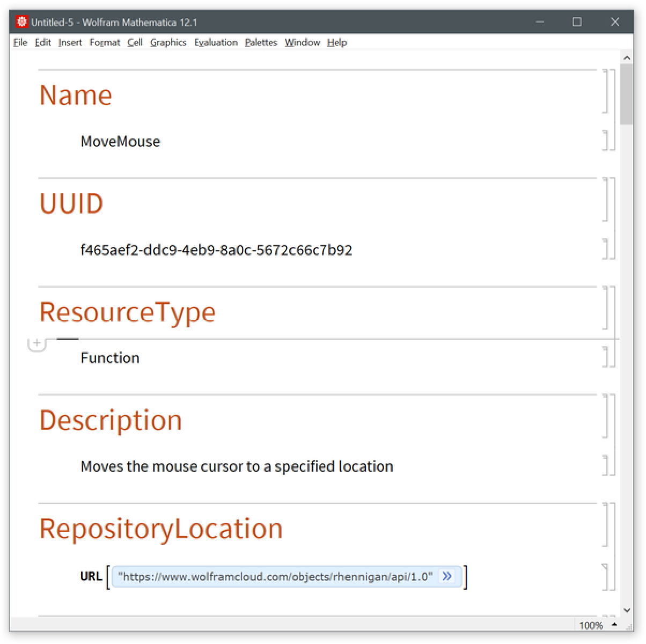Open the Help menu
Viewport: 646px width, 644px height.
tap(337, 42)
